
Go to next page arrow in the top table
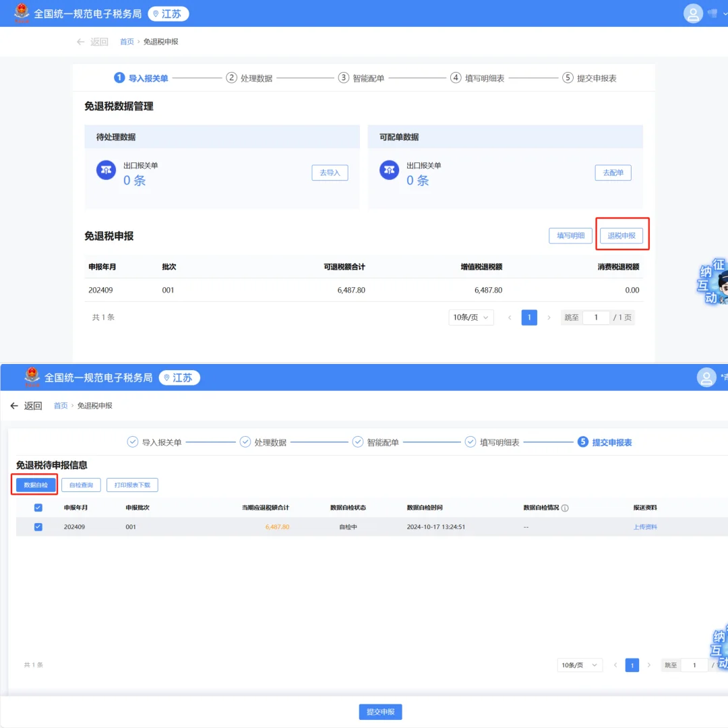point(549,317)
